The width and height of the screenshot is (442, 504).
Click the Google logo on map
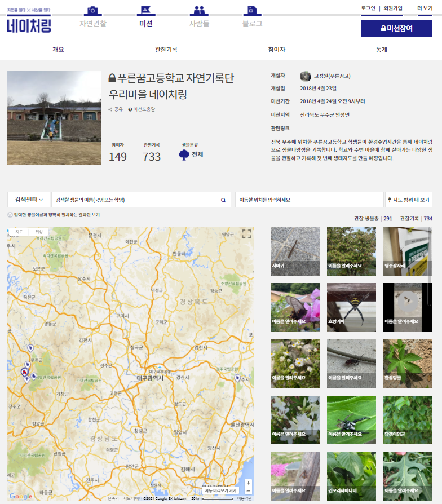point(21,496)
